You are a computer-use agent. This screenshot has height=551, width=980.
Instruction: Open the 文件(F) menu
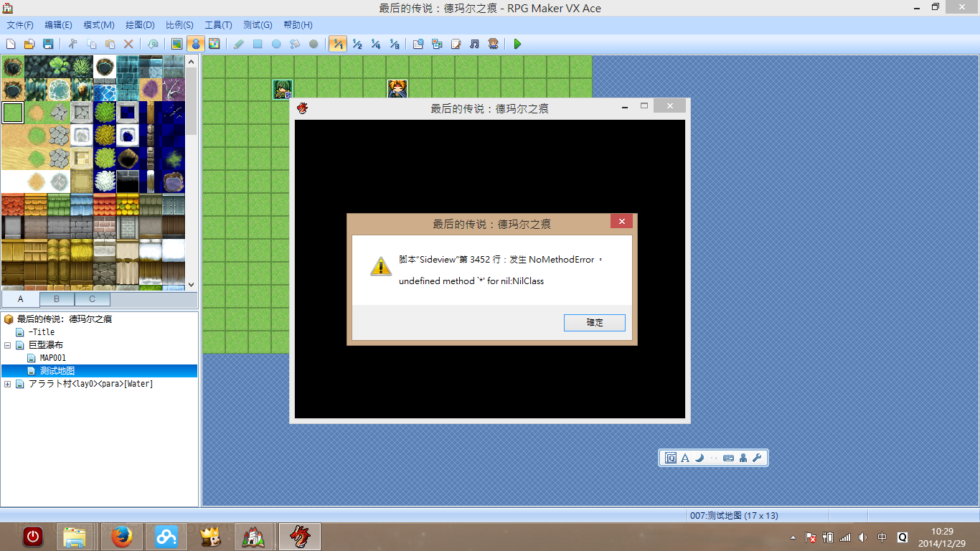20,25
